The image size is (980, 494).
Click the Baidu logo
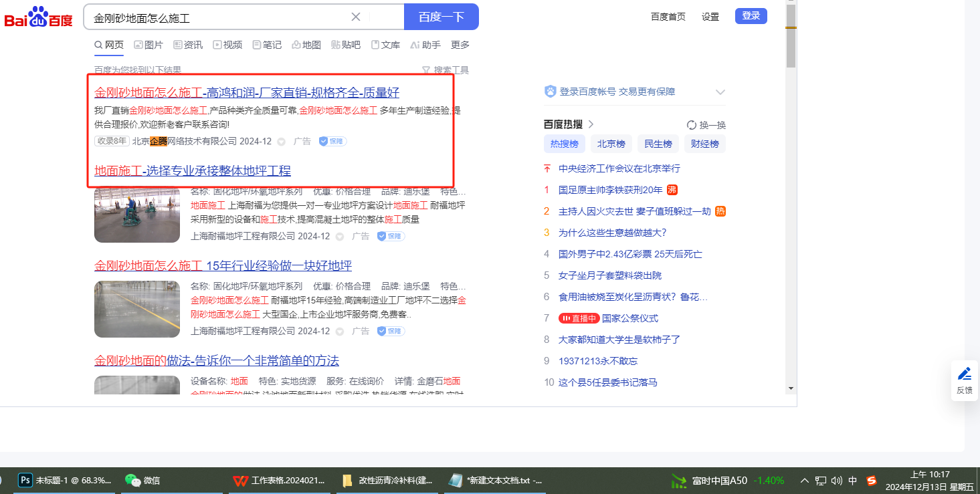click(38, 17)
